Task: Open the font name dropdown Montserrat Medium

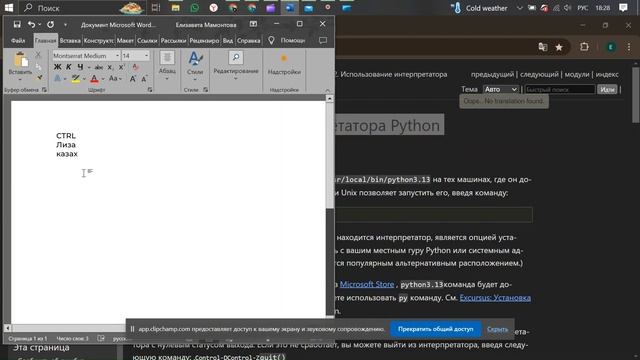Action: click(x=117, y=56)
